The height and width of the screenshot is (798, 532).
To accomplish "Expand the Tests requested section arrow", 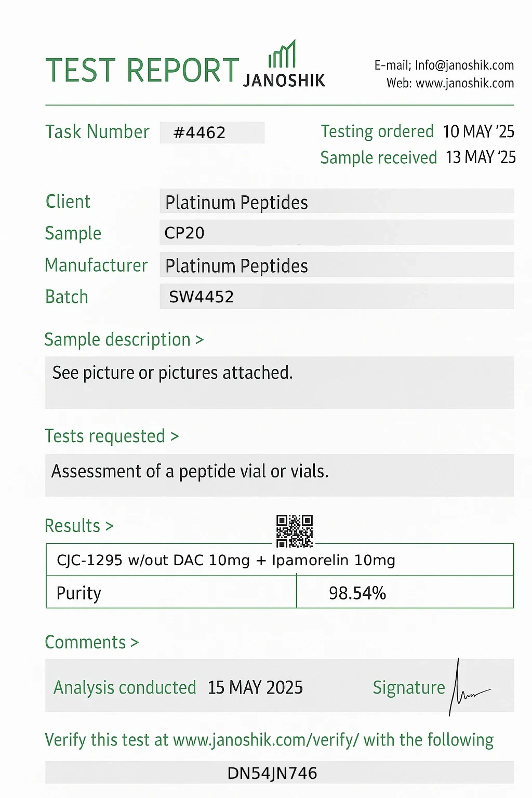I will tap(175, 436).
